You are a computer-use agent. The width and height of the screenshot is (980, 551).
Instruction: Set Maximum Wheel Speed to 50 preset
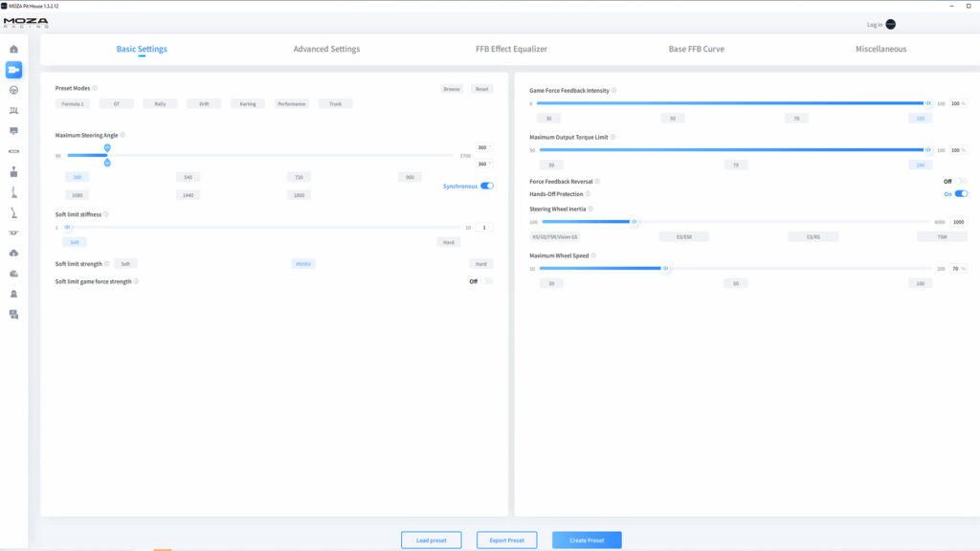click(x=736, y=283)
